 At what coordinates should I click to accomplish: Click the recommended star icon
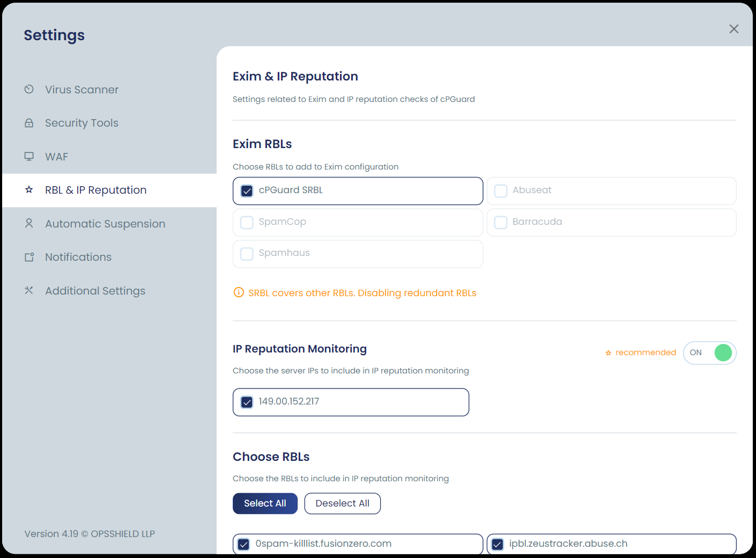(x=608, y=353)
